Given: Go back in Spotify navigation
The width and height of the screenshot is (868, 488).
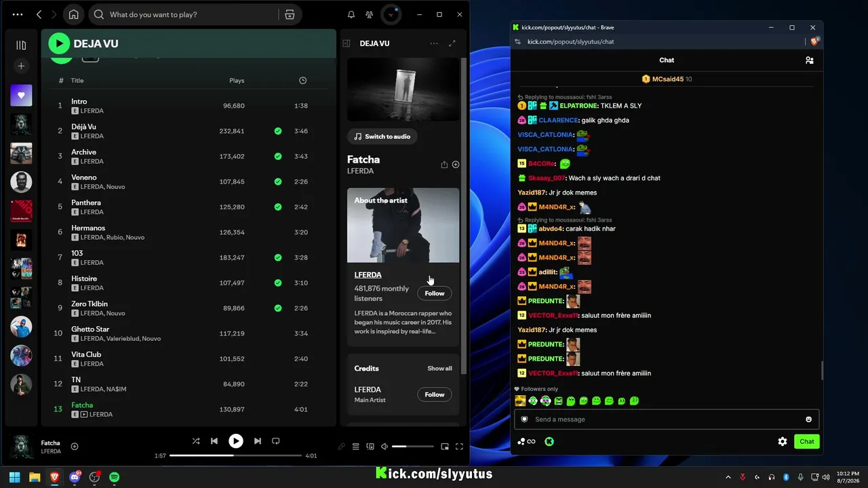Looking at the screenshot, I should point(39,14).
